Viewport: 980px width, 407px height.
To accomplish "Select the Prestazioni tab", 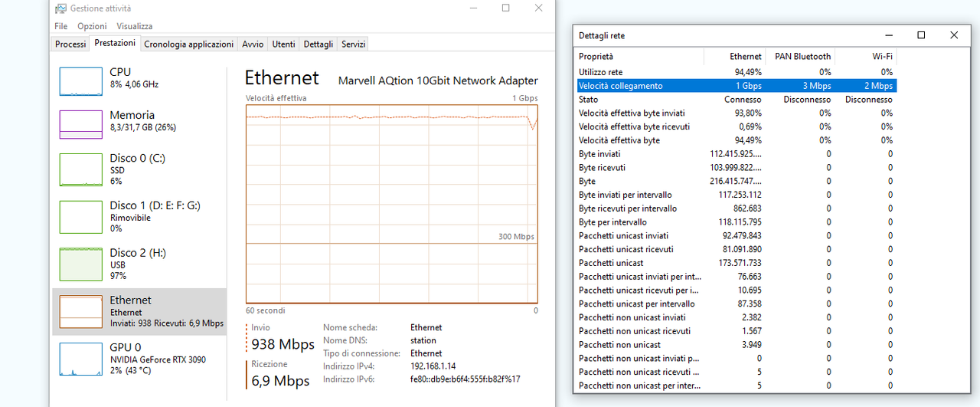I will pyautogui.click(x=115, y=44).
